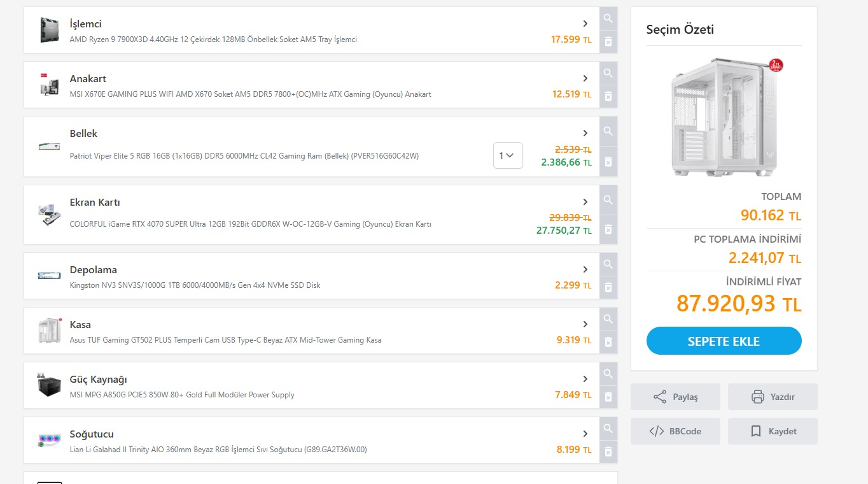
Task: Search for a different Anakart product
Action: click(x=608, y=73)
